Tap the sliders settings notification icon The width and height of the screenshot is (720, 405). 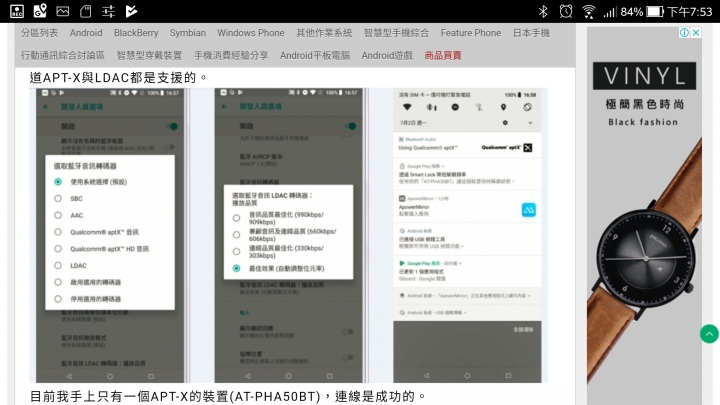(x=108, y=11)
